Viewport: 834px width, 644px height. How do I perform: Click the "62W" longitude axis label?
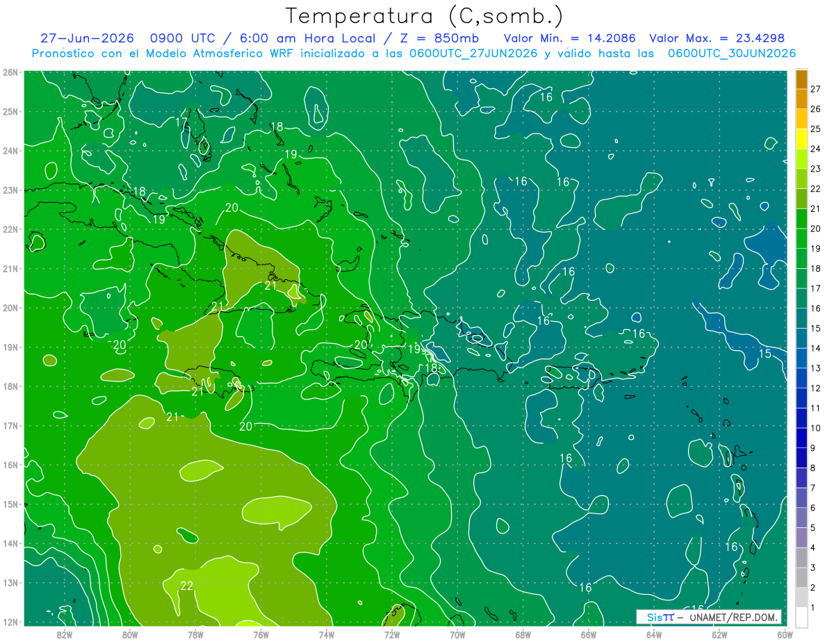click(719, 634)
